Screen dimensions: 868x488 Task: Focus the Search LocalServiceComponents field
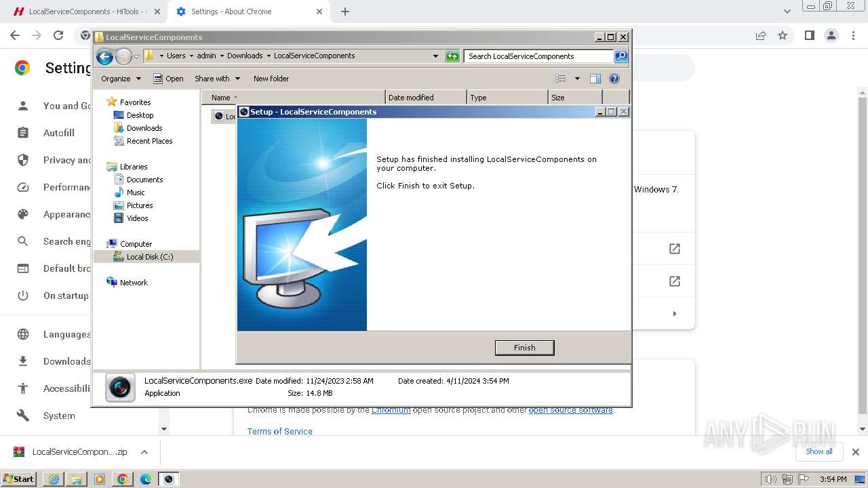(539, 56)
